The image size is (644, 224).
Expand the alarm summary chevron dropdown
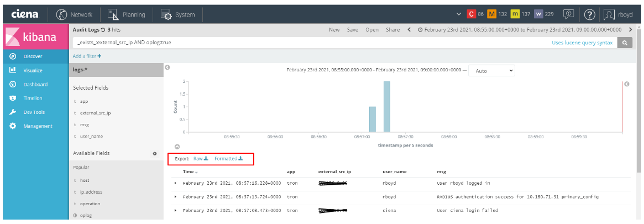pyautogui.click(x=458, y=14)
